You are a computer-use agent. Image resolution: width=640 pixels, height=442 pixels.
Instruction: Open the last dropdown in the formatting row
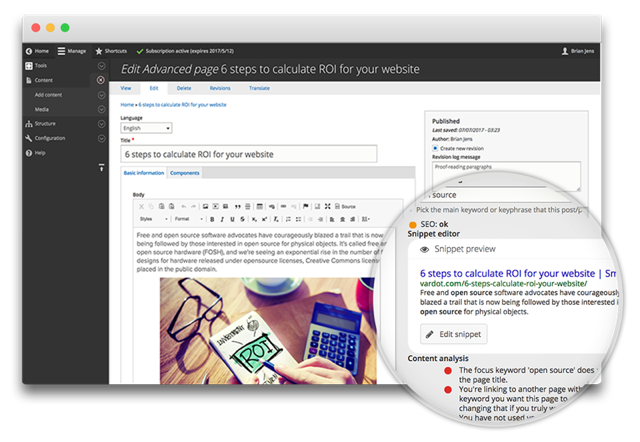tap(366, 219)
